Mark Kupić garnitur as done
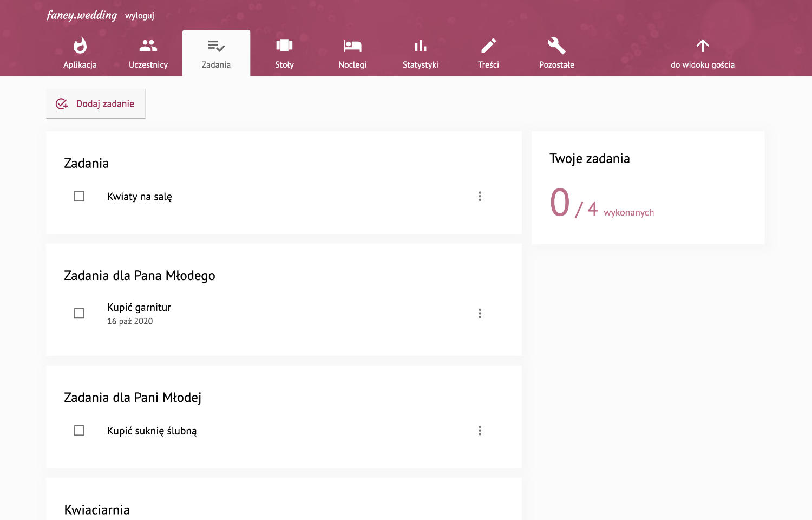The image size is (812, 520). (x=79, y=313)
